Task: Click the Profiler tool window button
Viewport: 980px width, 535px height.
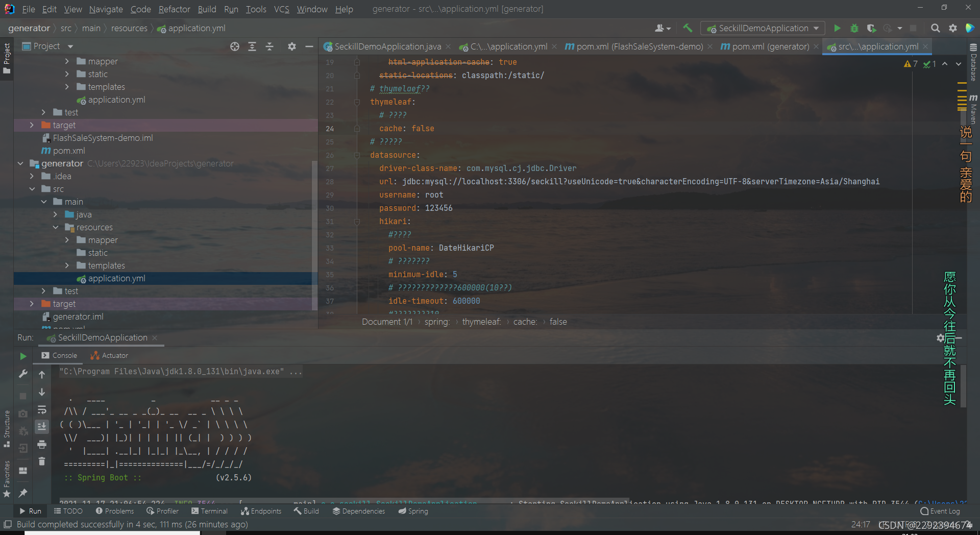Action: pos(162,511)
